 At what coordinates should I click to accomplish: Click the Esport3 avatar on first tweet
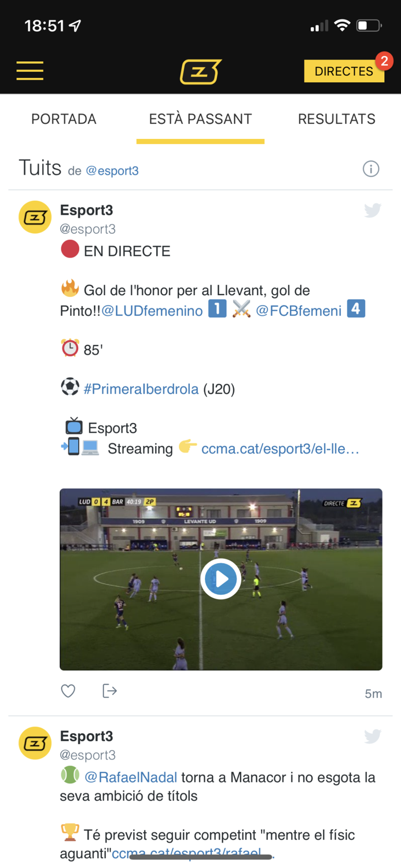tap(35, 217)
